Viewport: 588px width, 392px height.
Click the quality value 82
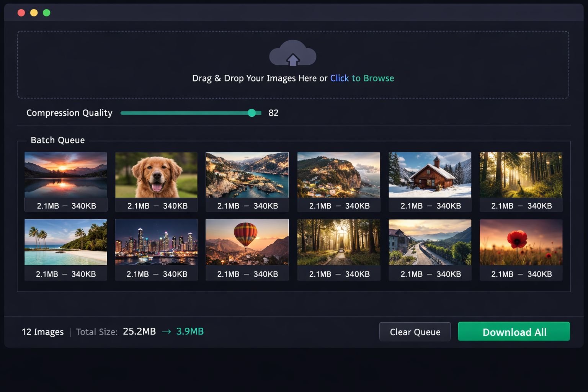pyautogui.click(x=273, y=113)
